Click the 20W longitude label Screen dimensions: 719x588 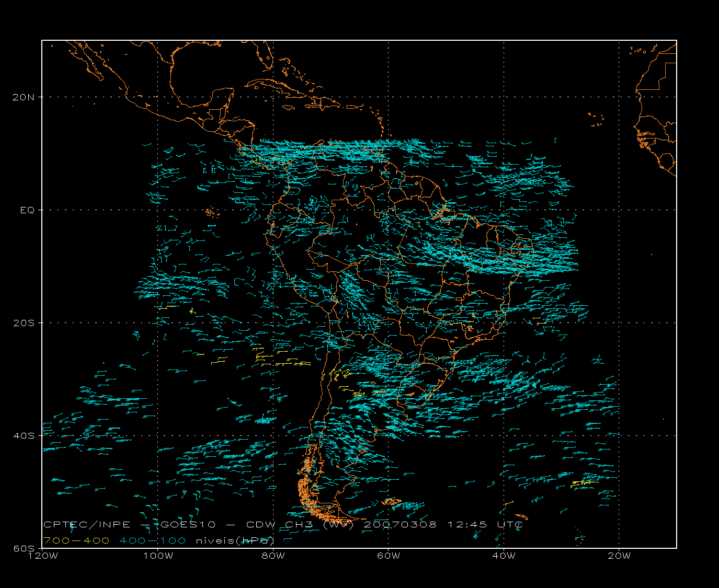click(619, 556)
